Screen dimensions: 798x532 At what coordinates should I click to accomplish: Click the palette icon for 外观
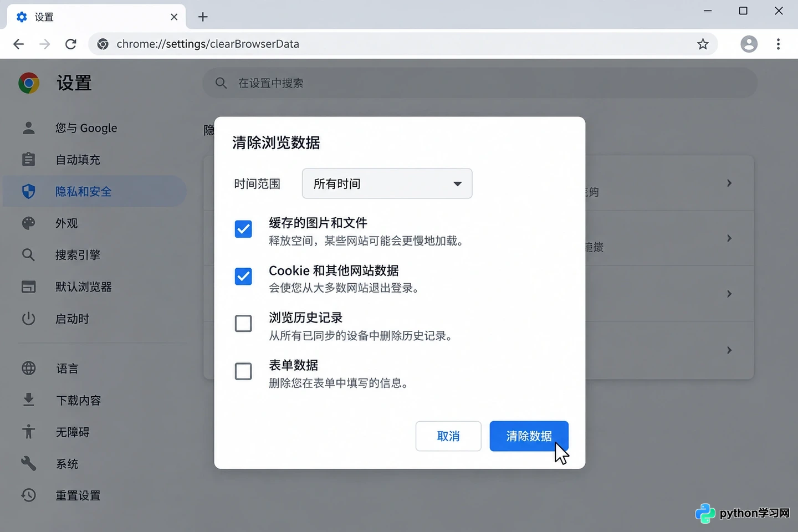(x=29, y=223)
